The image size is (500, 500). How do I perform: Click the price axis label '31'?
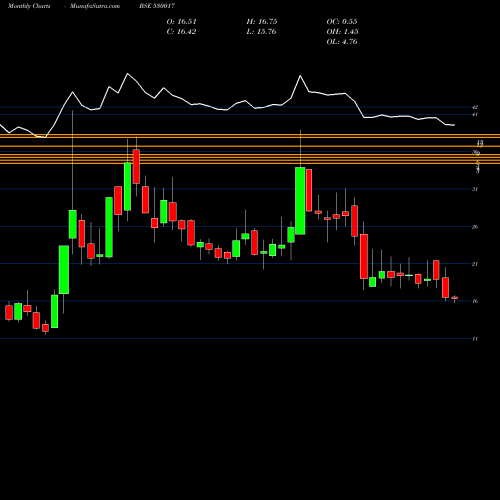[x=475, y=189]
